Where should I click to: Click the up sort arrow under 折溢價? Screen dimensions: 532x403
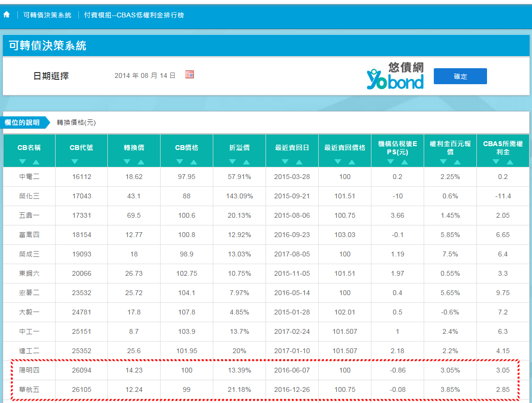tap(246, 162)
